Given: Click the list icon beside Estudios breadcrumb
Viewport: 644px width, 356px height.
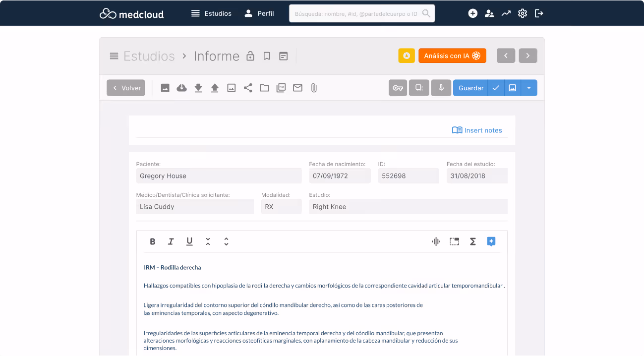Looking at the screenshot, I should point(114,56).
